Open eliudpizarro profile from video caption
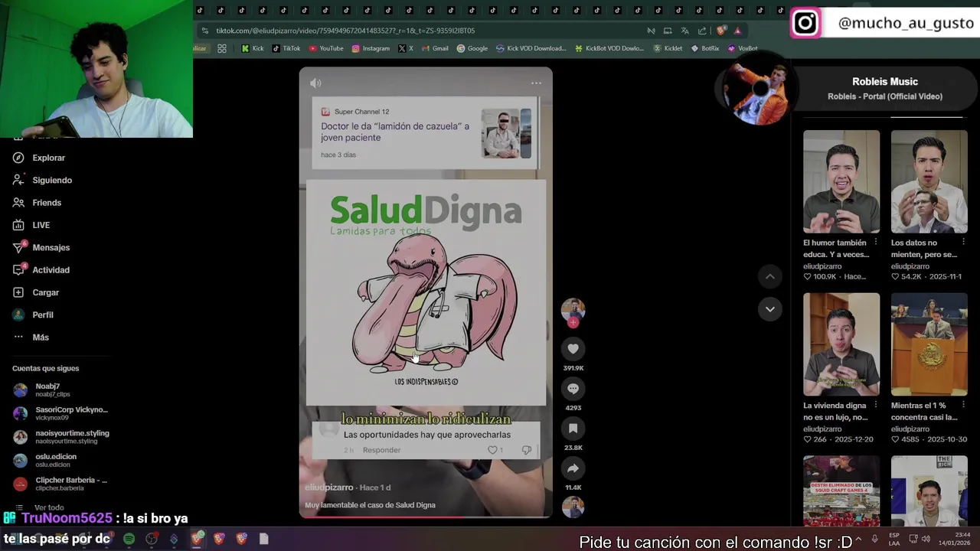The width and height of the screenshot is (980, 551). tap(329, 487)
